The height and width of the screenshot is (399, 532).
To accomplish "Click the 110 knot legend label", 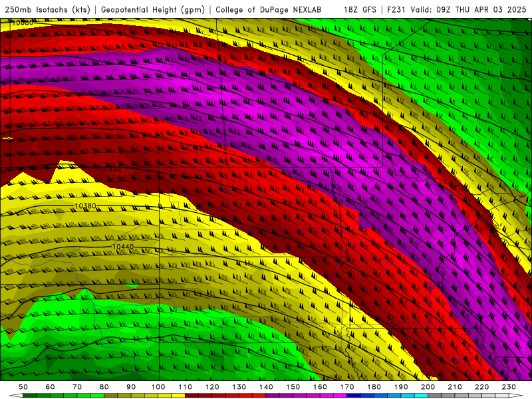I will coord(185,387).
